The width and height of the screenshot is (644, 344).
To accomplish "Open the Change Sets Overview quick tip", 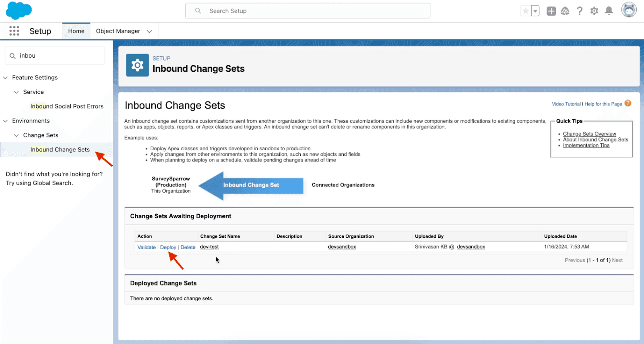I will click(589, 134).
